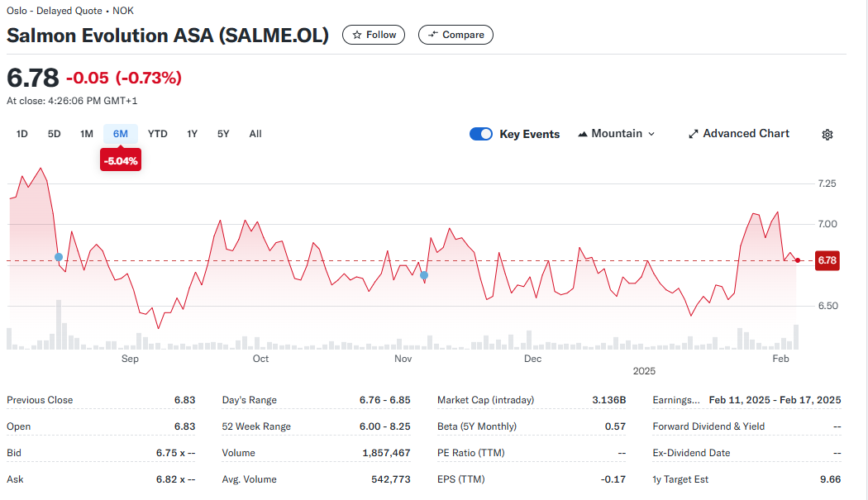Click the Salmon Evolution ASA (SALME.OL) title

coord(168,36)
